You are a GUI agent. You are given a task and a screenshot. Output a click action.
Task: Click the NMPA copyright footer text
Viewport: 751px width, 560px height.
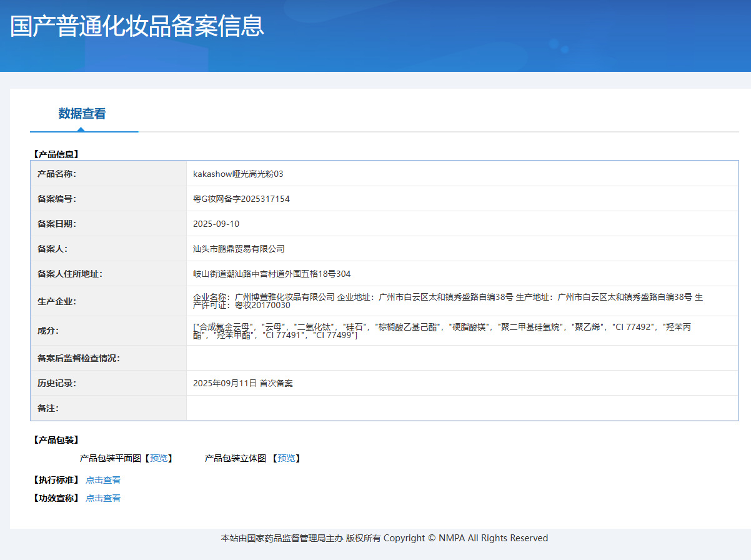pyautogui.click(x=384, y=538)
